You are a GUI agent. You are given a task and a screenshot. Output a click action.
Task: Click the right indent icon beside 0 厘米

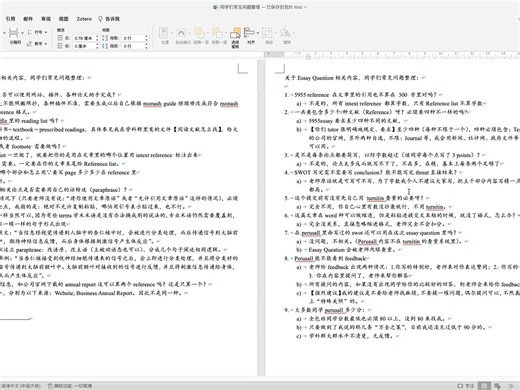pos(60,46)
